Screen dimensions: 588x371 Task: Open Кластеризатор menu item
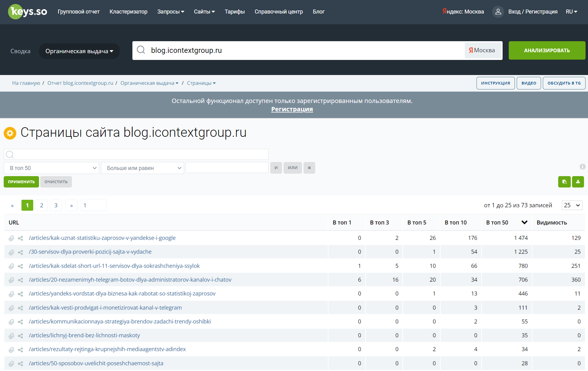pyautogui.click(x=128, y=12)
